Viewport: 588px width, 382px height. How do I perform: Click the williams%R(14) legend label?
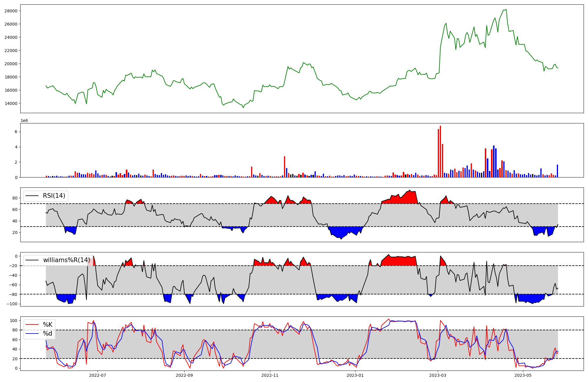(x=66, y=260)
